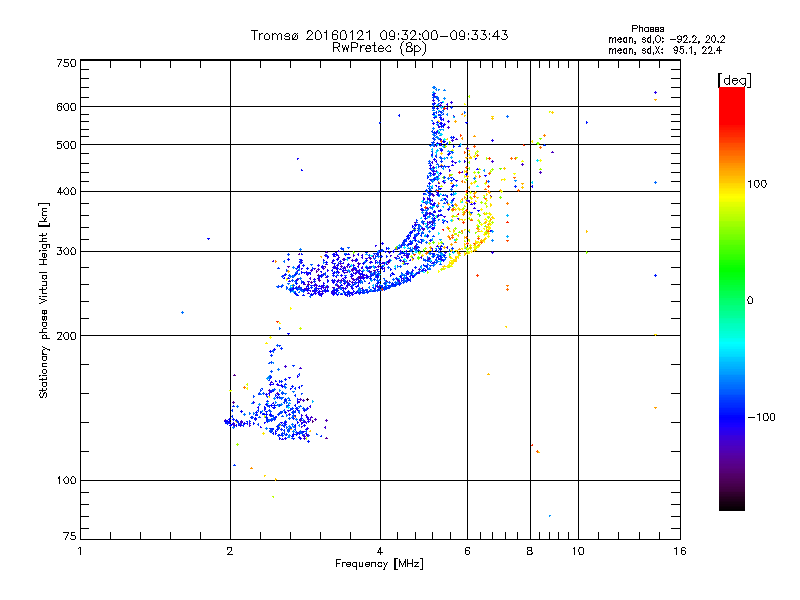Viewport: 800px width, 600px height.
Task: Click the 'mean, sd,X: 95.1, 22.4' statistics line
Action: click(665, 50)
